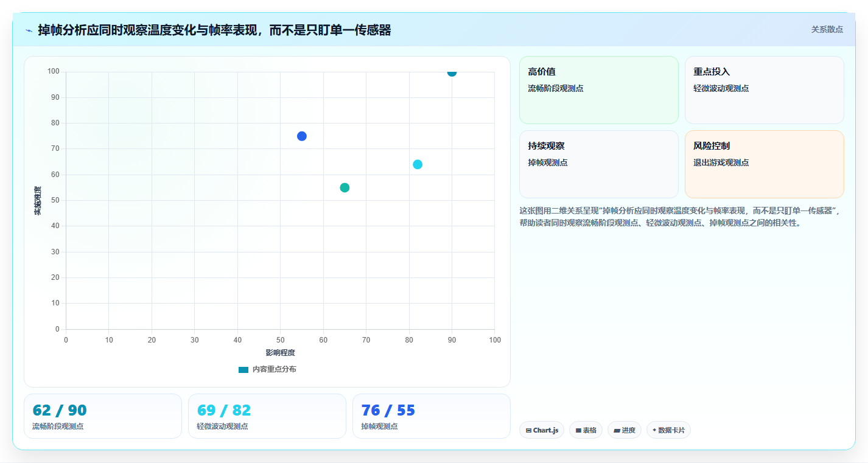Click the 关系散点 label in the header
The height and width of the screenshot is (463, 868).
[x=827, y=29]
